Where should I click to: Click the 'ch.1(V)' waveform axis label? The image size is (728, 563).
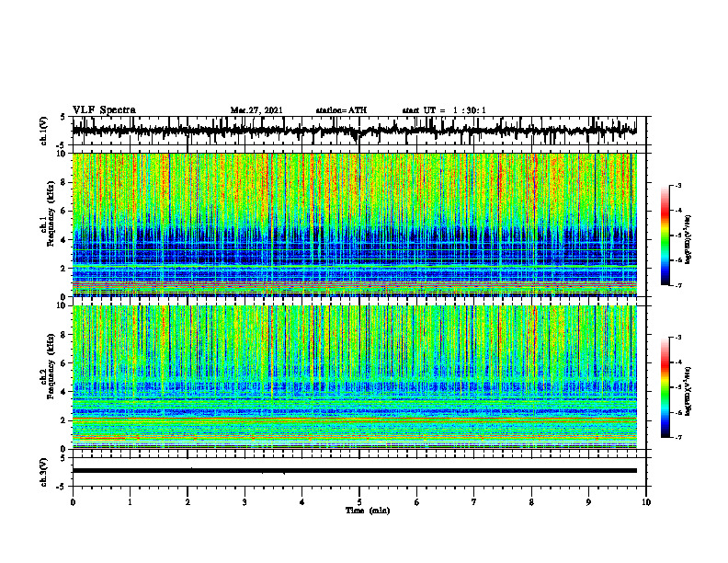(44, 131)
